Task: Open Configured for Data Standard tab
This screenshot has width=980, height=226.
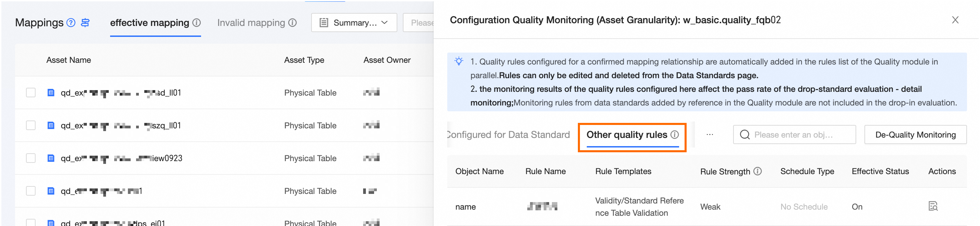Action: tap(509, 135)
